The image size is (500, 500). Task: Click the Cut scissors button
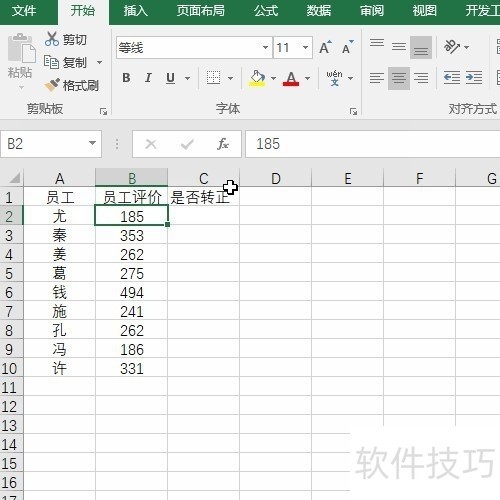[x=66, y=39]
